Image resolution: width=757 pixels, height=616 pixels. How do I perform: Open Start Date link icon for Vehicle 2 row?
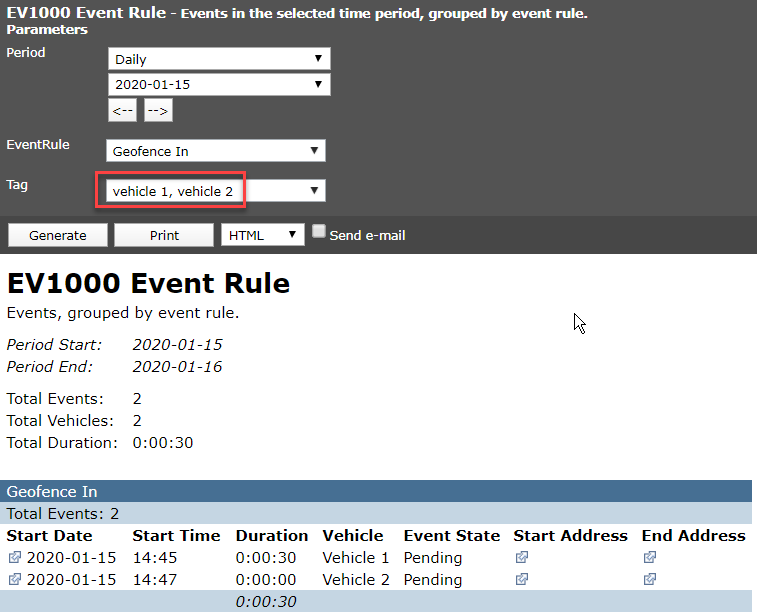[x=14, y=579]
